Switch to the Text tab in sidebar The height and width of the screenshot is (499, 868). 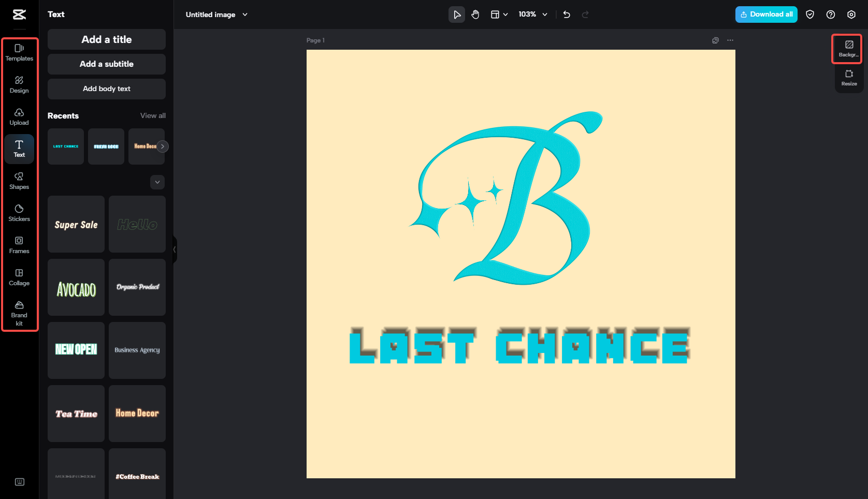point(19,149)
